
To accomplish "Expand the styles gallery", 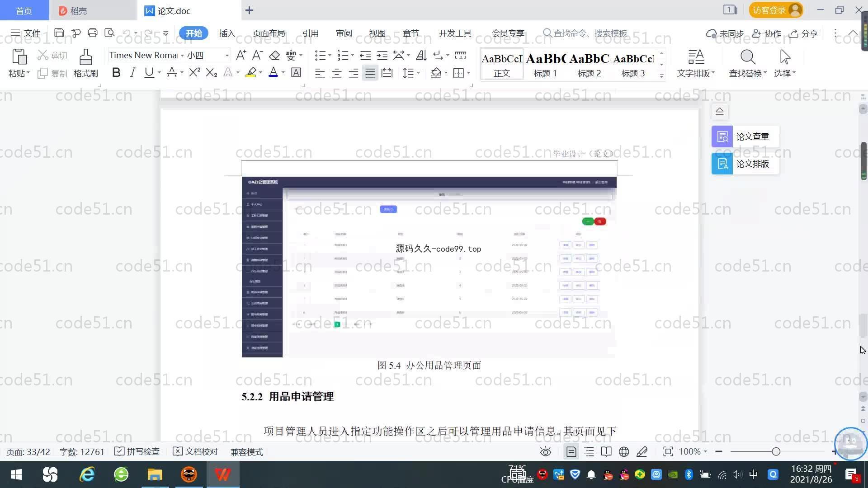I will click(661, 75).
